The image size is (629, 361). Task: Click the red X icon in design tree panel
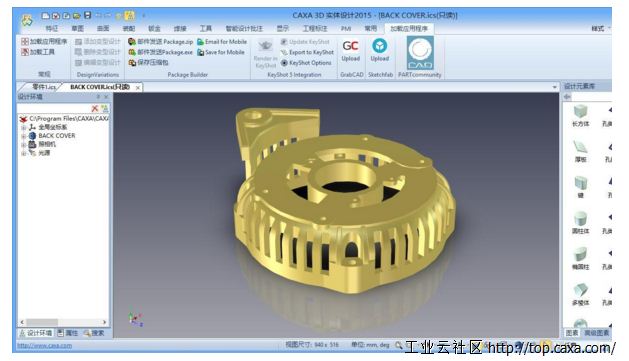95,109
